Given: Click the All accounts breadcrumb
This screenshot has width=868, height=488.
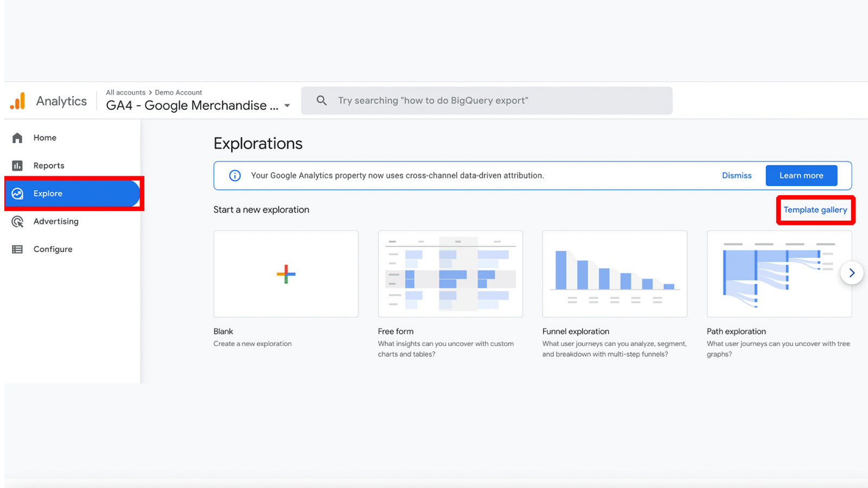Looking at the screenshot, I should coord(126,93).
